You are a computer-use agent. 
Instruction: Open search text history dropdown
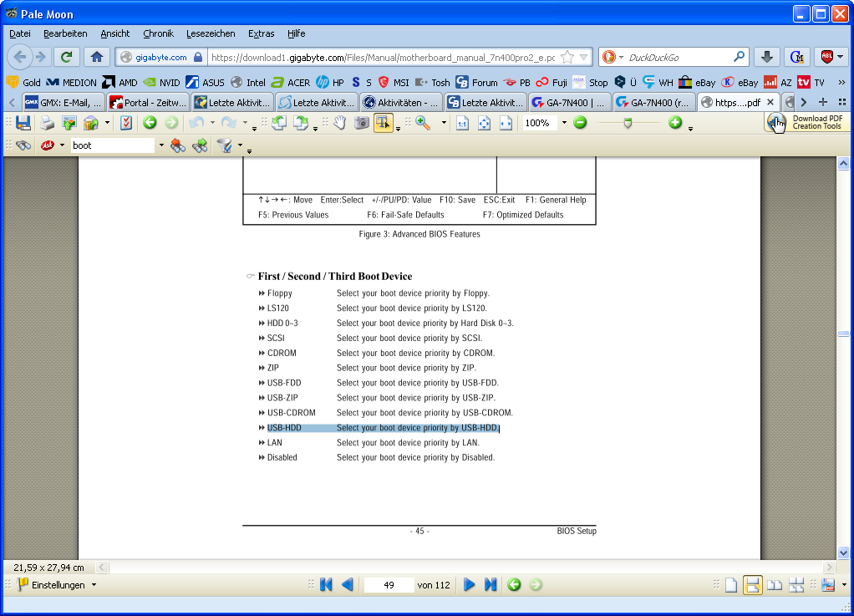pyautogui.click(x=161, y=145)
